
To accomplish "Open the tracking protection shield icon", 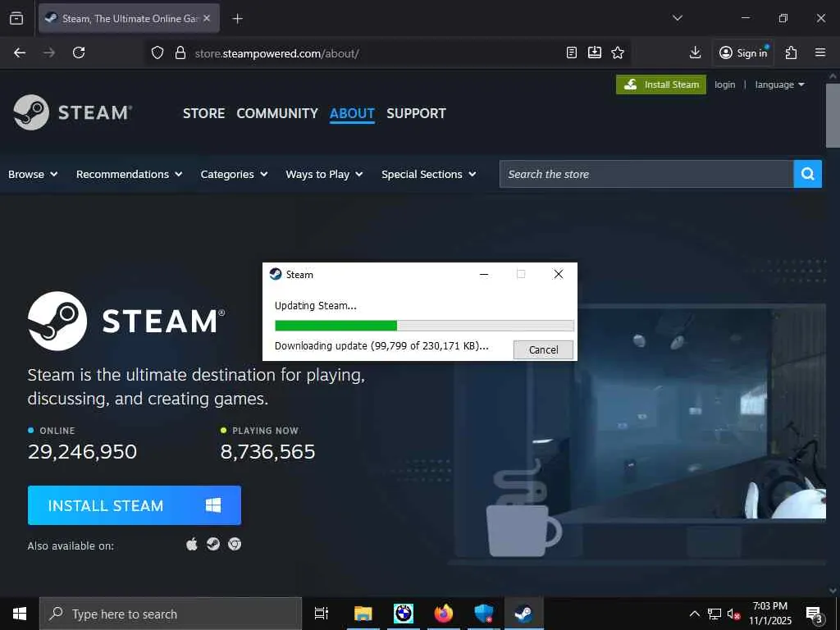I will pyautogui.click(x=157, y=53).
